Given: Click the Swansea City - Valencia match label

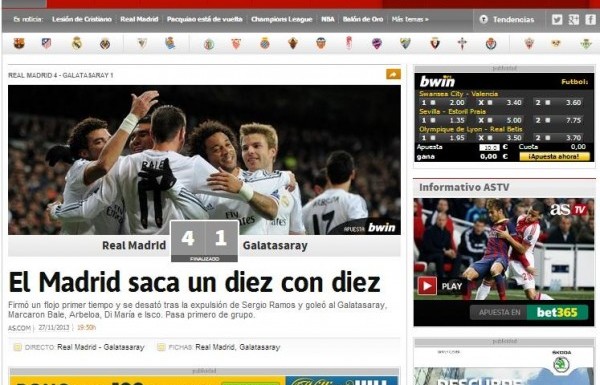Looking at the screenshot, I should point(458,94).
